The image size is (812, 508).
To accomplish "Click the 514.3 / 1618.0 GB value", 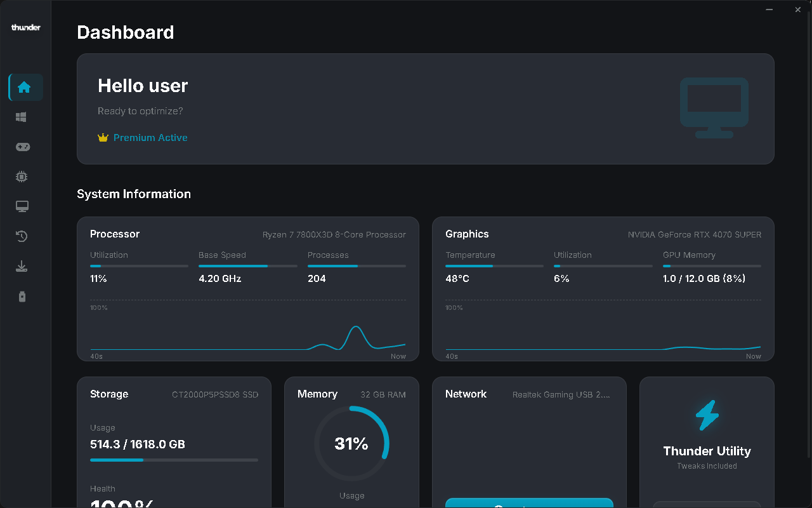I will 138,444.
